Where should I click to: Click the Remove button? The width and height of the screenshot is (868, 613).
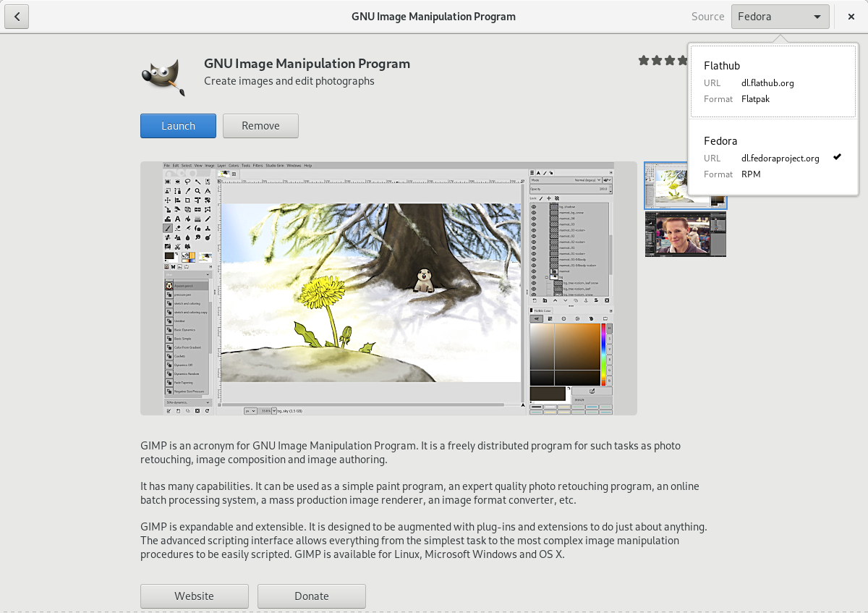point(260,126)
